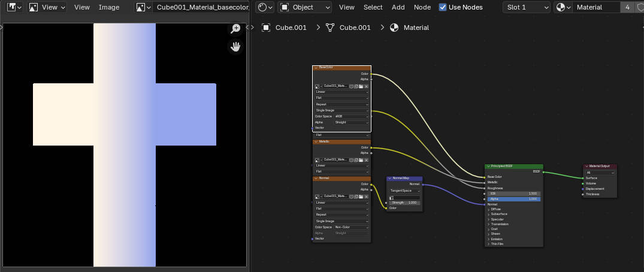
Task: Click the zoom magnifier gizmo in image view
Action: [x=236, y=29]
